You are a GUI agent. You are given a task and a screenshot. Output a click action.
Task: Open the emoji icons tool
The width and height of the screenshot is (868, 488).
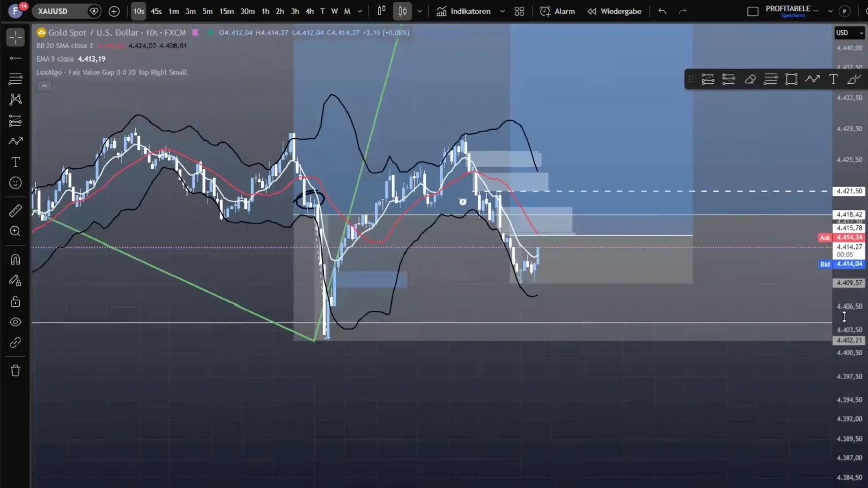(x=15, y=183)
